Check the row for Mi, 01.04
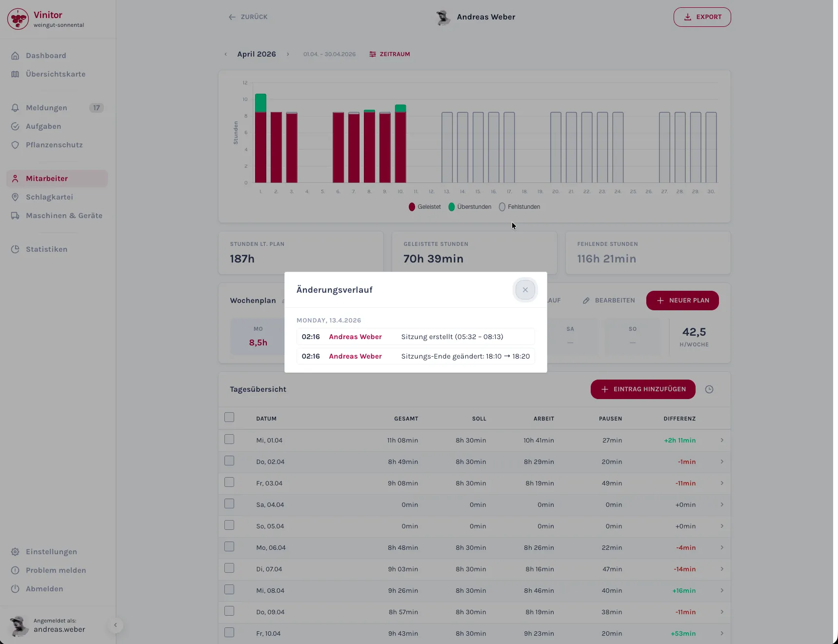Image resolution: width=838 pixels, height=644 pixels. point(229,439)
